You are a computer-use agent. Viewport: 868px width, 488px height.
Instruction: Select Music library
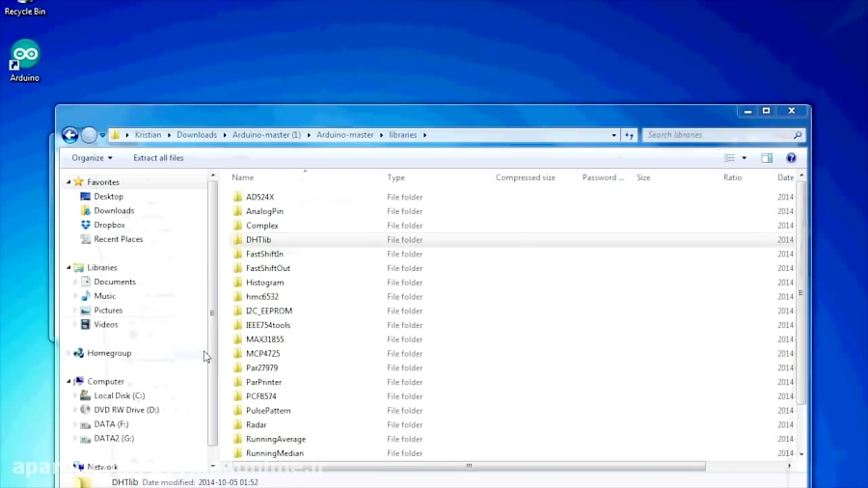104,297
